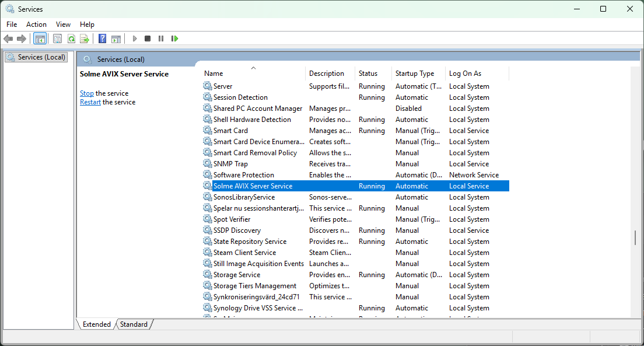
Task: Click the Sonos-serve... description cell
Action: (x=330, y=197)
